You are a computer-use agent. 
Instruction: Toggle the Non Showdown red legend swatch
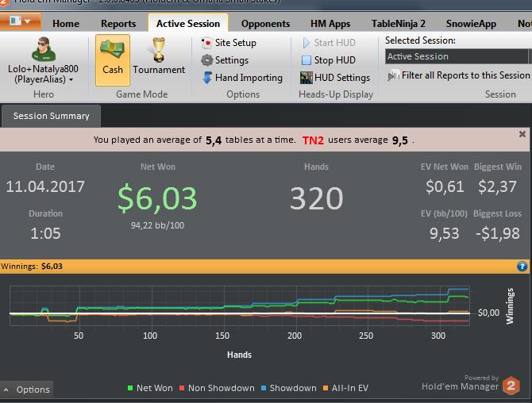pyautogui.click(x=182, y=388)
